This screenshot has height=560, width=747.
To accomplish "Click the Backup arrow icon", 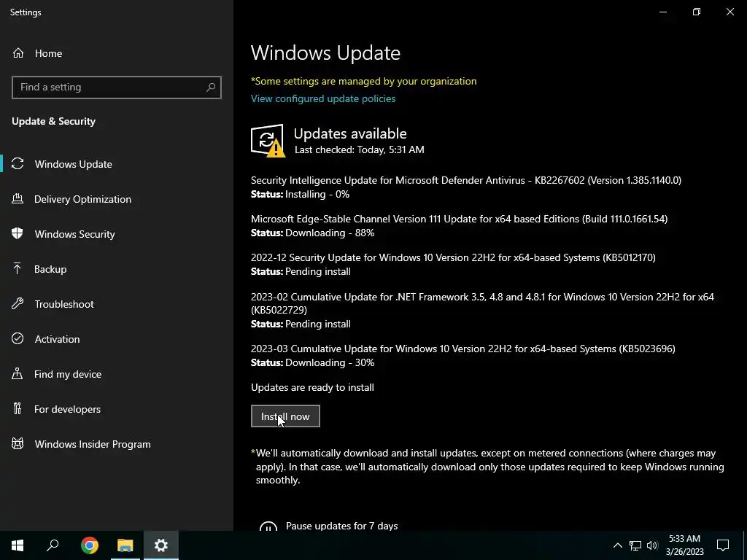I will click(x=18, y=269).
